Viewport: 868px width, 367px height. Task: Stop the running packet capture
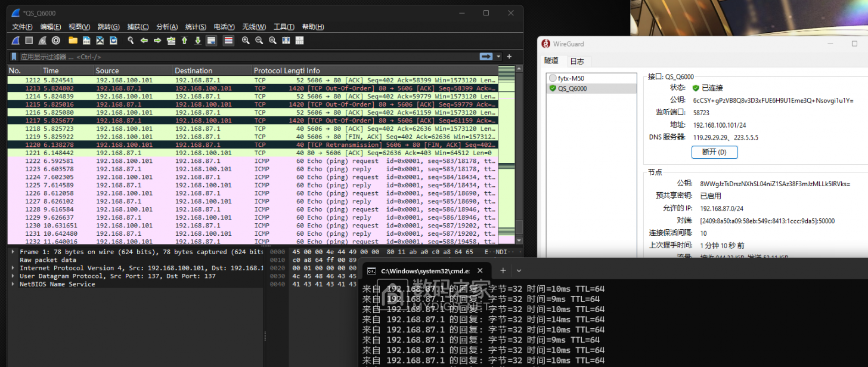pyautogui.click(x=29, y=41)
